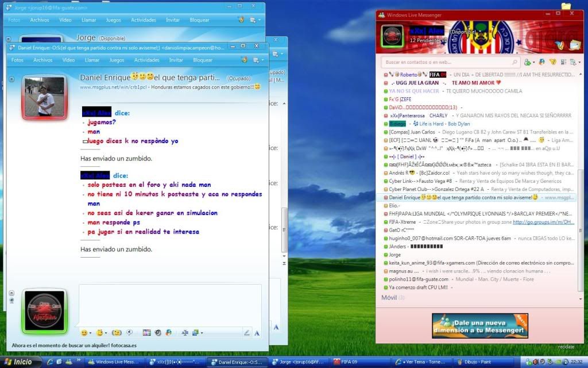Open Fotos menu in Daniel chat window
The width and height of the screenshot is (588, 368).
[17, 60]
